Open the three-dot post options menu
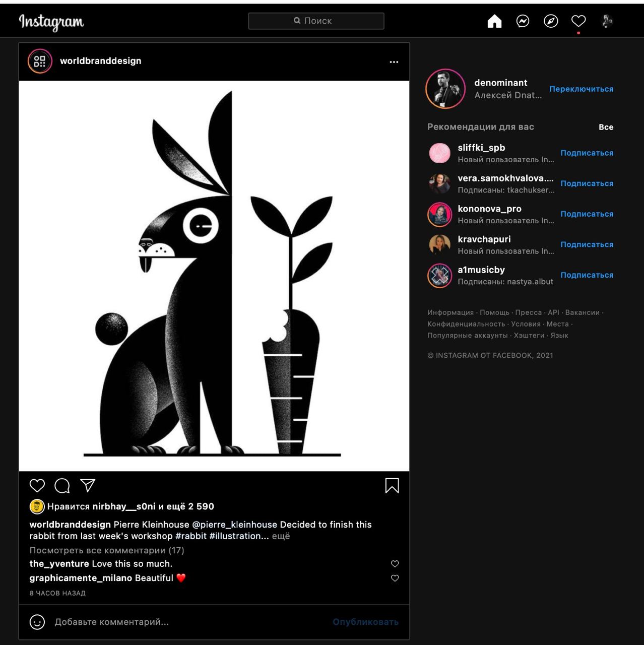This screenshot has width=644, height=645. [x=394, y=62]
